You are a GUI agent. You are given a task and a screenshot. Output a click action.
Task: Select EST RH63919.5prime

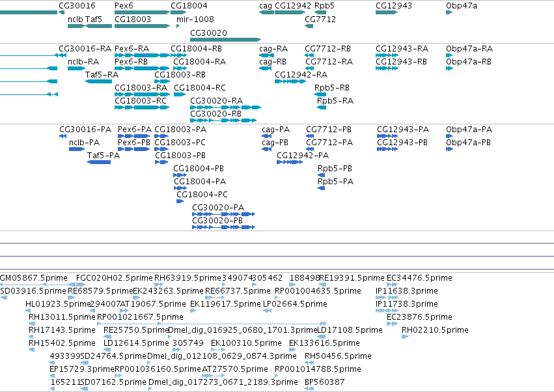187,278
